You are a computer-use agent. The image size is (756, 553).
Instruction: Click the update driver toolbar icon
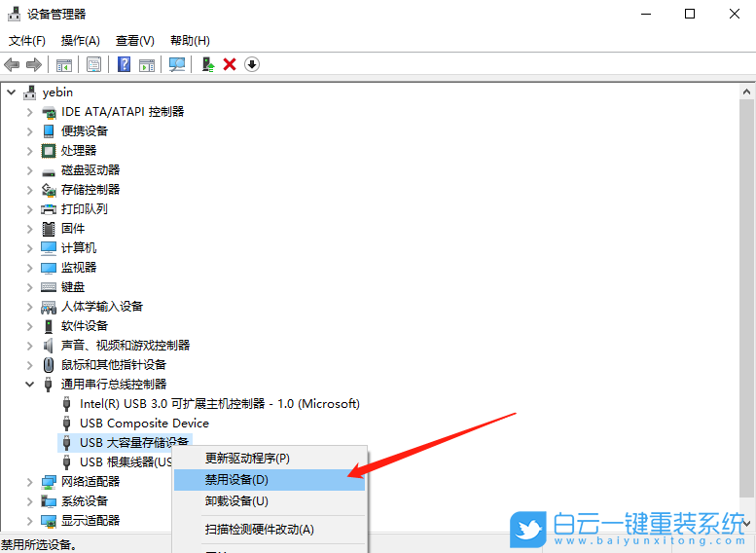(208, 64)
